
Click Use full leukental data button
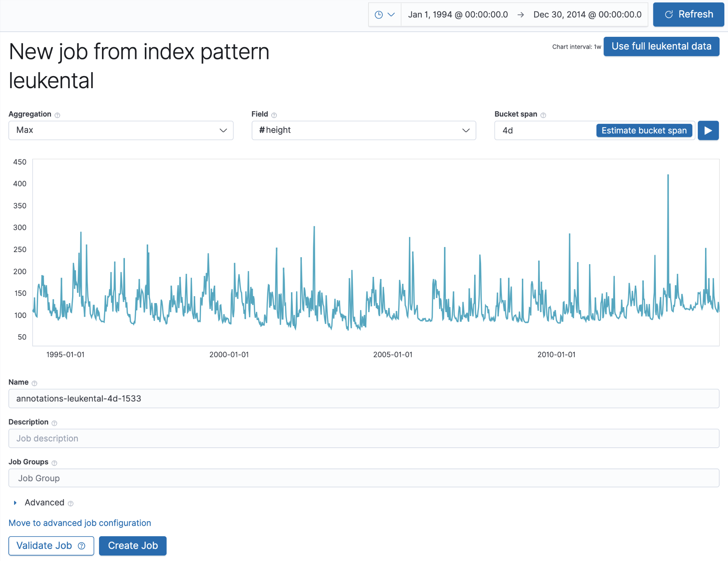click(x=661, y=47)
